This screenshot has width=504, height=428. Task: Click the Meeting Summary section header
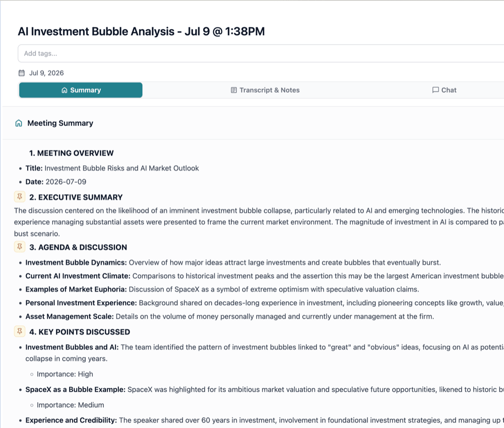tap(60, 123)
